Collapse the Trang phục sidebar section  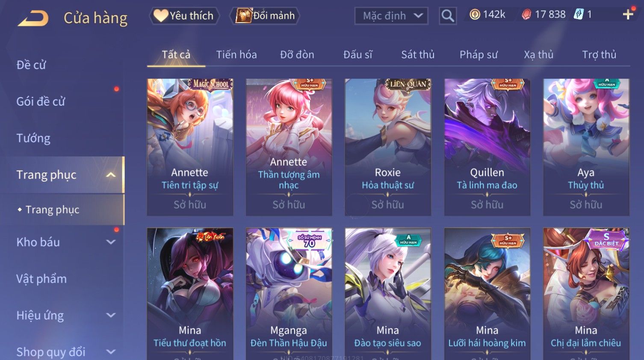tap(111, 175)
